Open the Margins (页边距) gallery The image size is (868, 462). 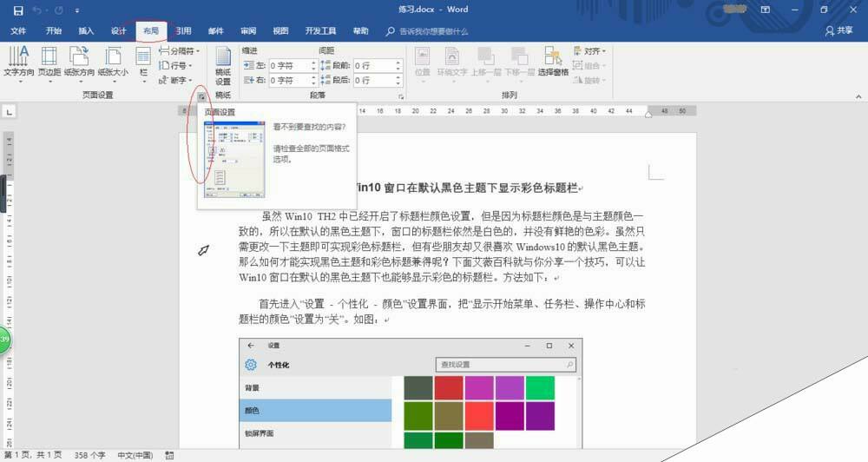49,64
